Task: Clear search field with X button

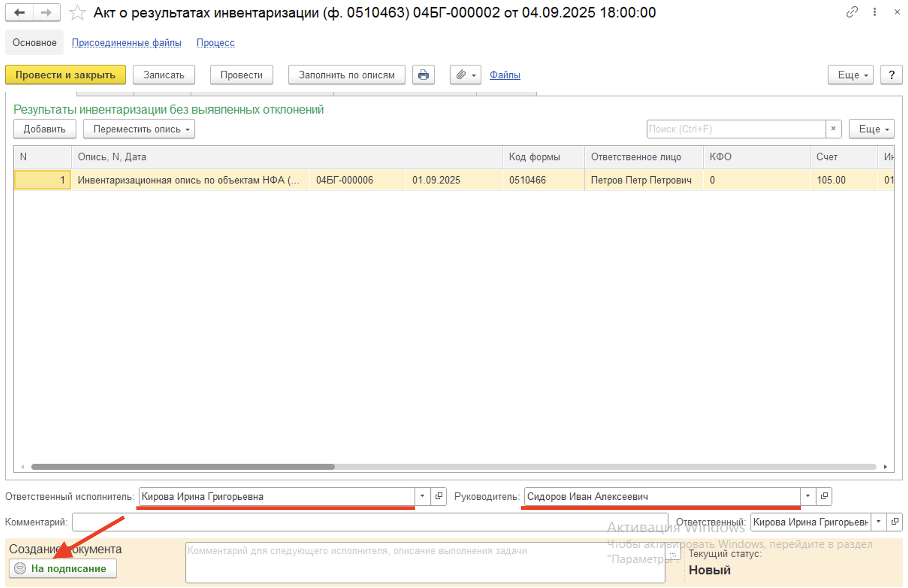Action: coord(833,129)
